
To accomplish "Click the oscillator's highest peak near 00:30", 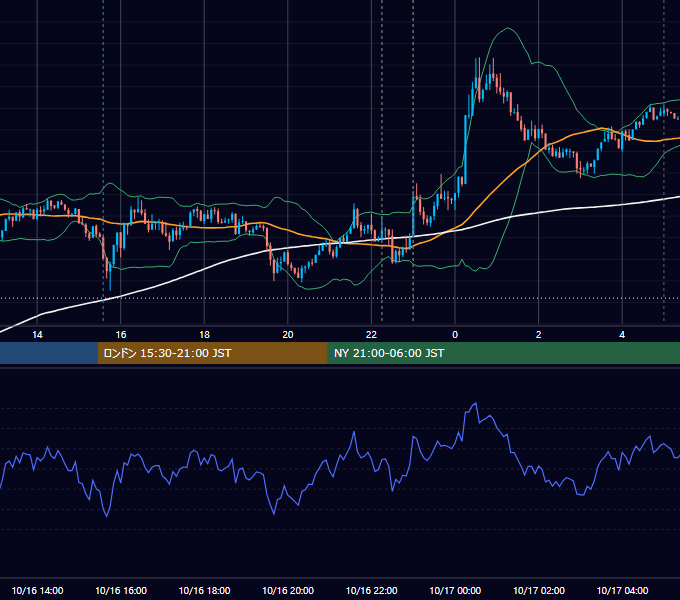I will pyautogui.click(x=476, y=404).
